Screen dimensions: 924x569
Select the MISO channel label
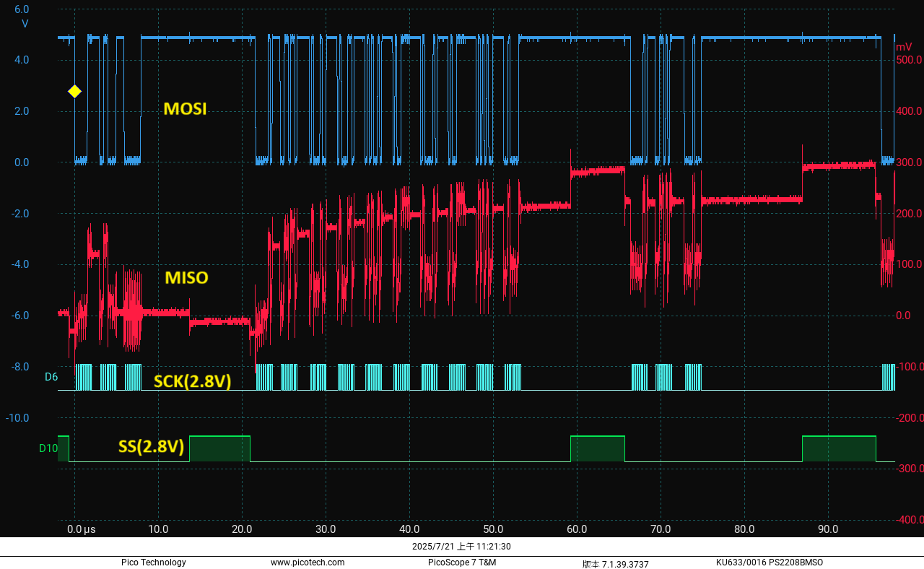tap(186, 277)
